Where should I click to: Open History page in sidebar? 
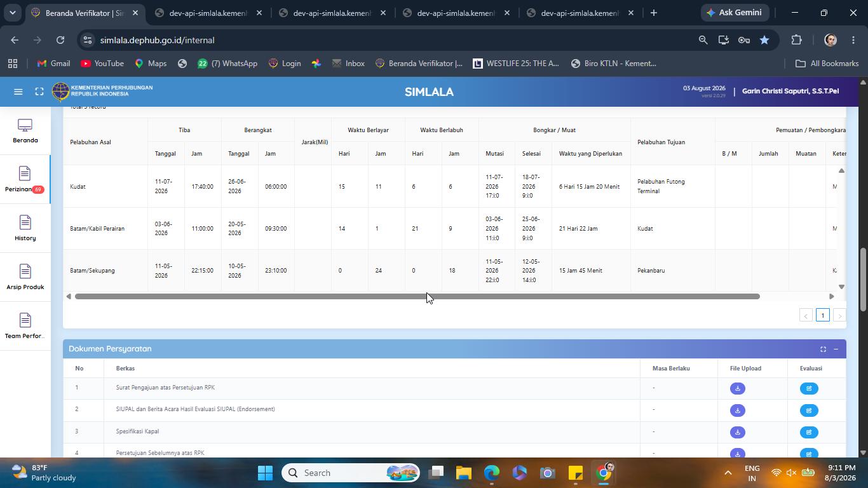[x=25, y=229]
